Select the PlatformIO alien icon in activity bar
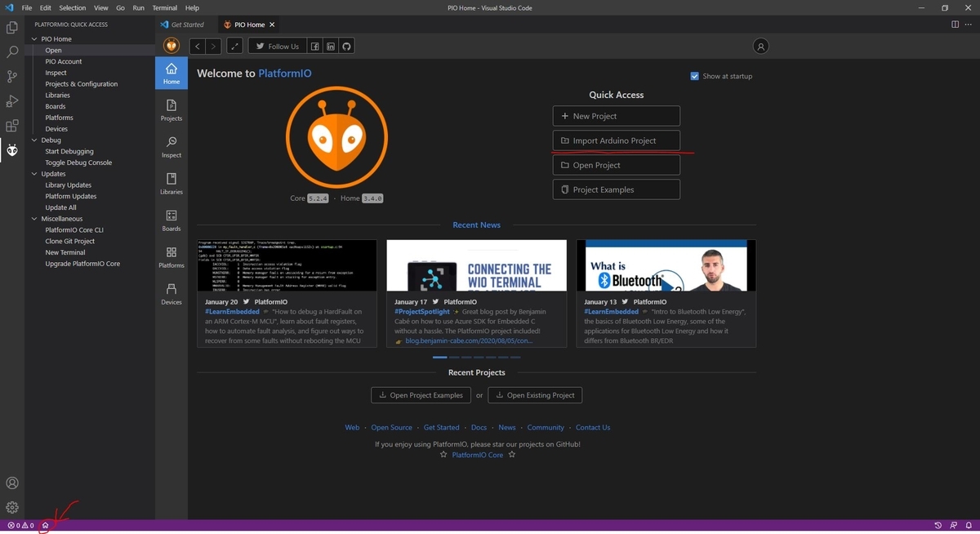Image resolution: width=980 pixels, height=534 pixels. tap(12, 150)
